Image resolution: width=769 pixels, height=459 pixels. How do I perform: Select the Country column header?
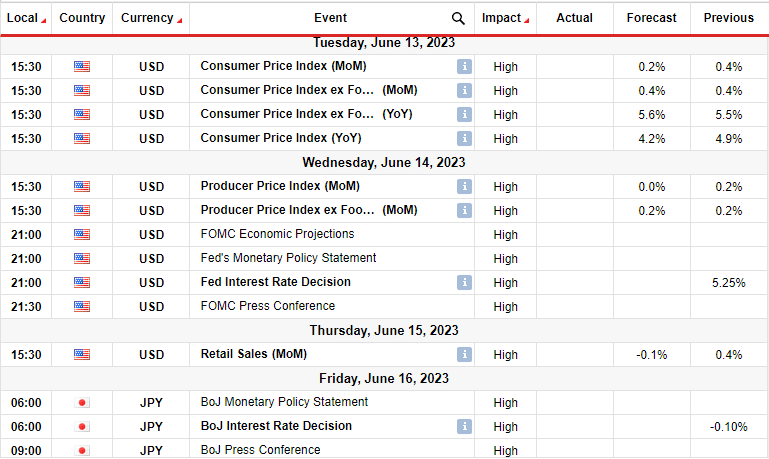[82, 18]
